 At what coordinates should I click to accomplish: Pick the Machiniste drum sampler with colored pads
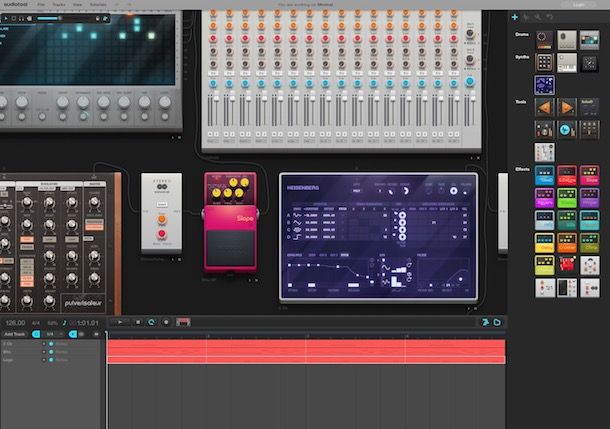[x=589, y=40]
